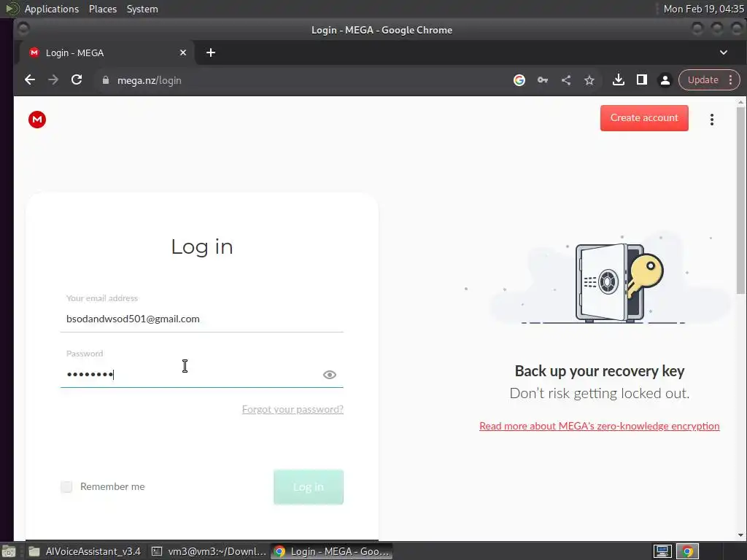747x560 pixels.
Task: Open a new browser tab
Action: tap(211, 52)
